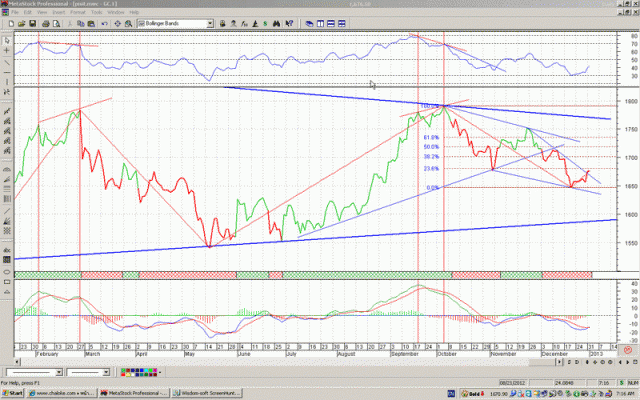Select the trendline tool in left toolbar
This screenshot has width=640, height=400.
(x=6, y=62)
